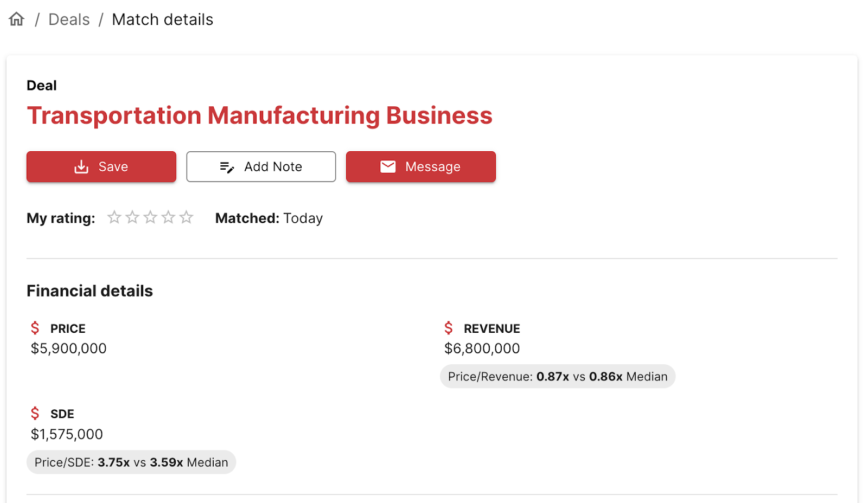Viewport: 868px width, 503px height.
Task: Rate the deal two stars
Action: (132, 217)
